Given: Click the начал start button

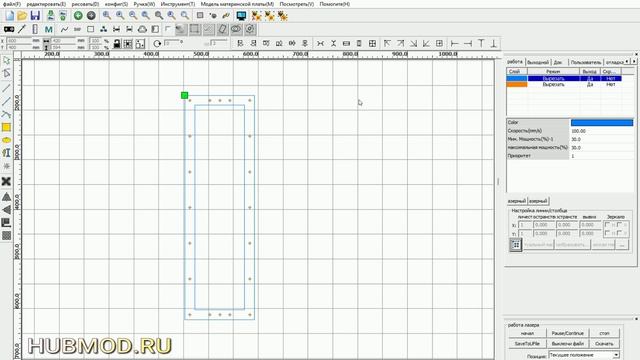Looking at the screenshot, I should tap(527, 333).
